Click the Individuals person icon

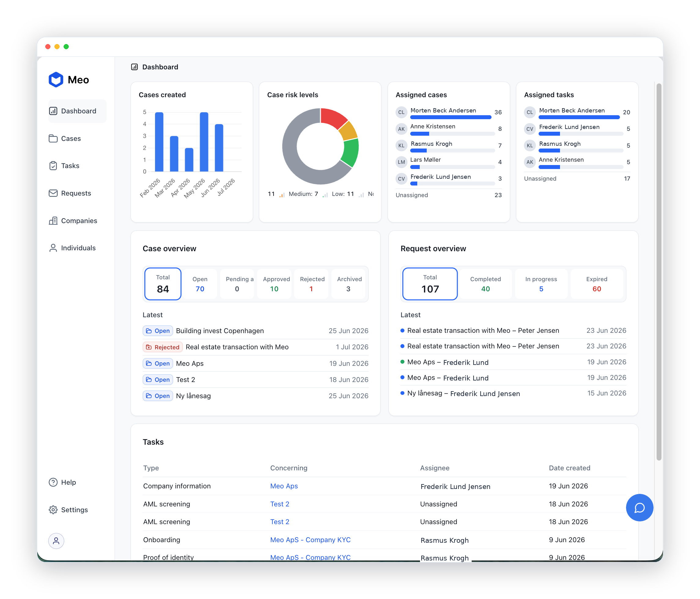click(x=53, y=248)
